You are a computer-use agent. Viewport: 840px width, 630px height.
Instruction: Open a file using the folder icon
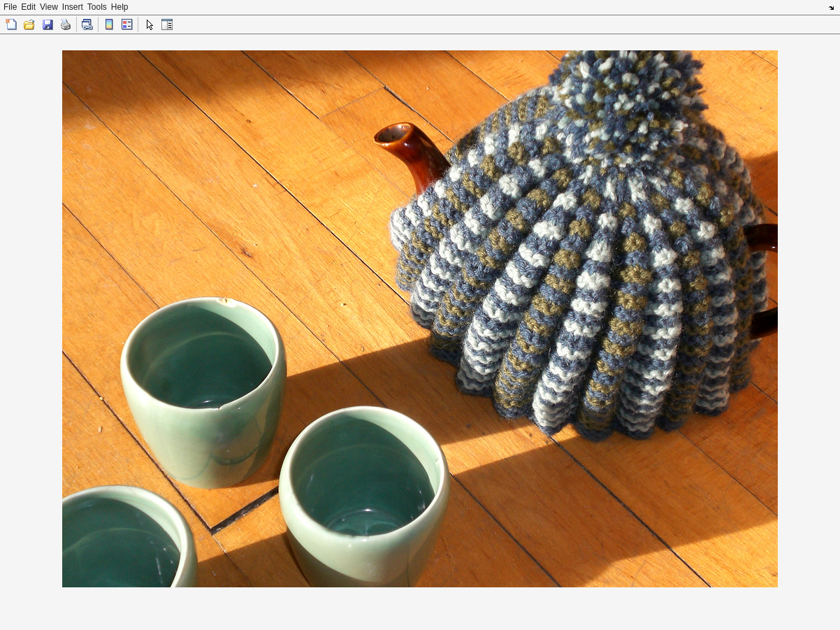[29, 24]
